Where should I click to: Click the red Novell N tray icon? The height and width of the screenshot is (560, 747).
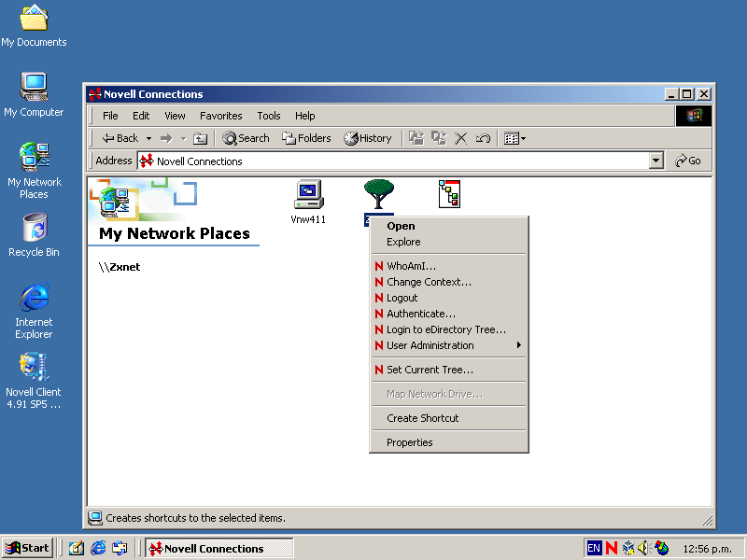pos(612,548)
